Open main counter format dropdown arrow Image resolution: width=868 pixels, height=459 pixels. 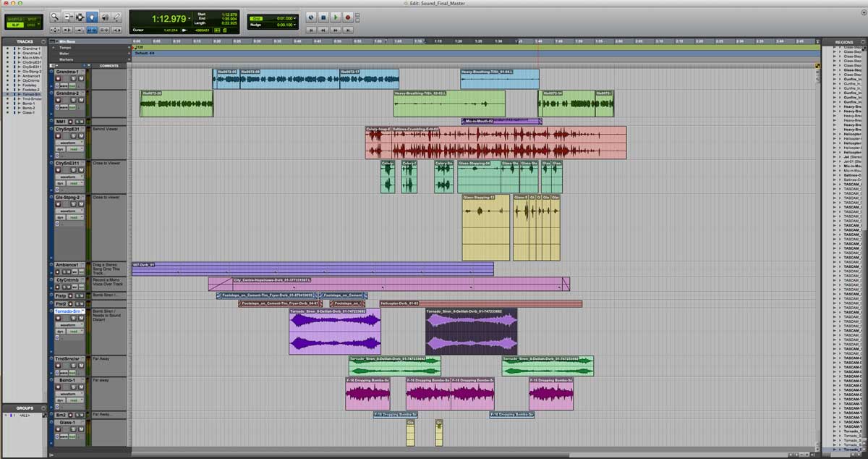click(x=190, y=17)
